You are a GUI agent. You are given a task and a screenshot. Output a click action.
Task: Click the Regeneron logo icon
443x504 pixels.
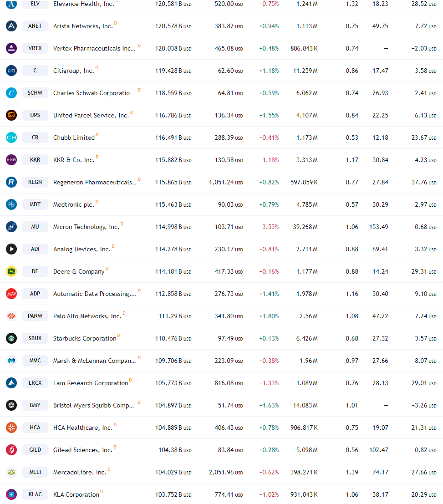[x=11, y=182]
